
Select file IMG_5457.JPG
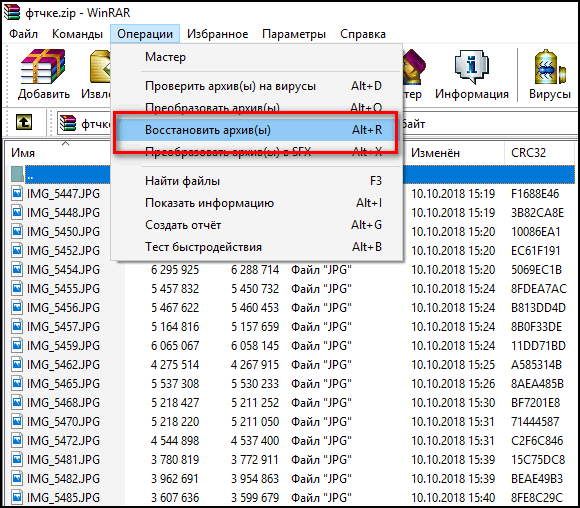63,327
